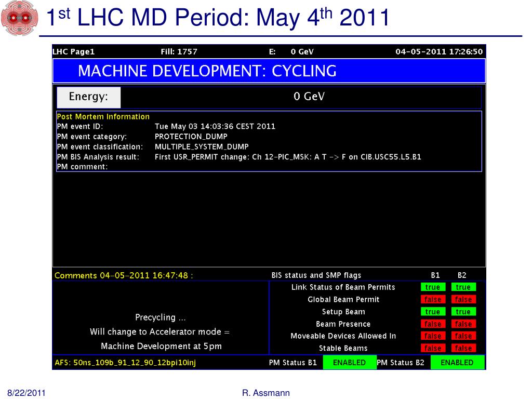
Task: Click the header energy "E: 0 GeV"
Action: pyautogui.click(x=291, y=51)
